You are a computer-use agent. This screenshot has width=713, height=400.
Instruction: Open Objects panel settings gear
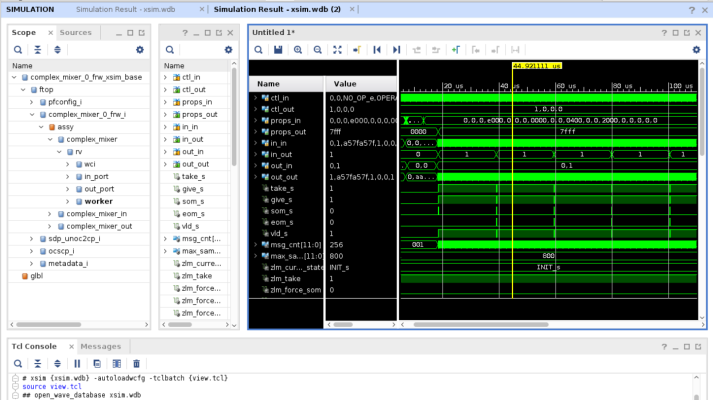(x=228, y=50)
